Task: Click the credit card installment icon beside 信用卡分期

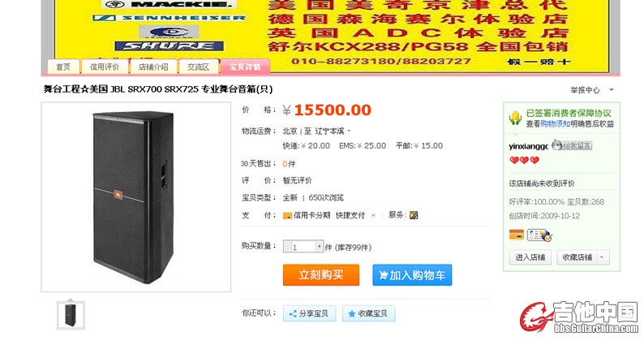Action: 287,215
